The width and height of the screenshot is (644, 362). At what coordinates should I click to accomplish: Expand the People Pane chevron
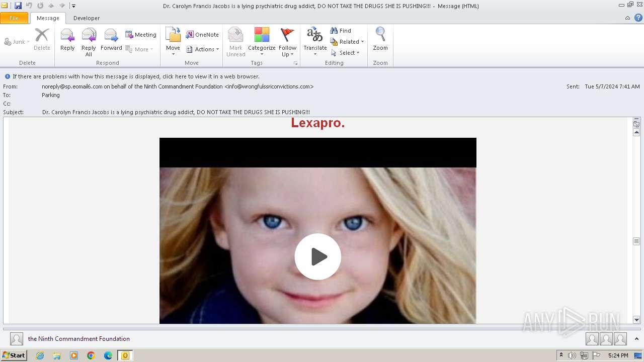coord(636,339)
